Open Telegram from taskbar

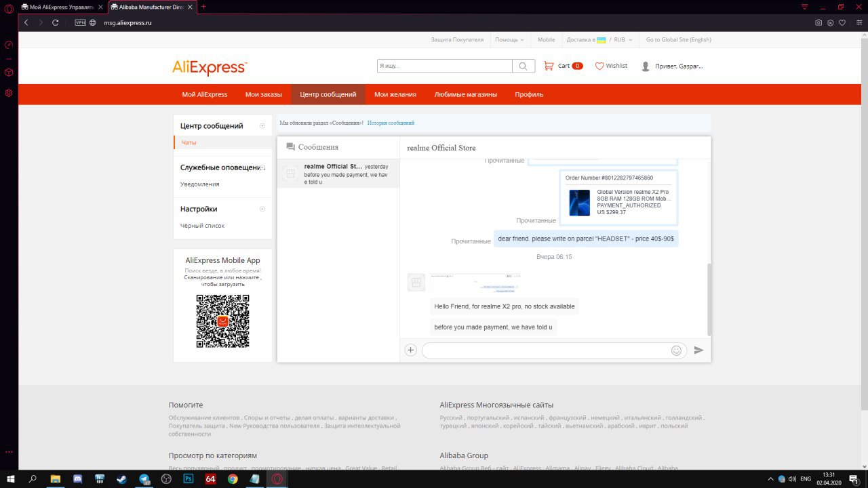tap(144, 479)
